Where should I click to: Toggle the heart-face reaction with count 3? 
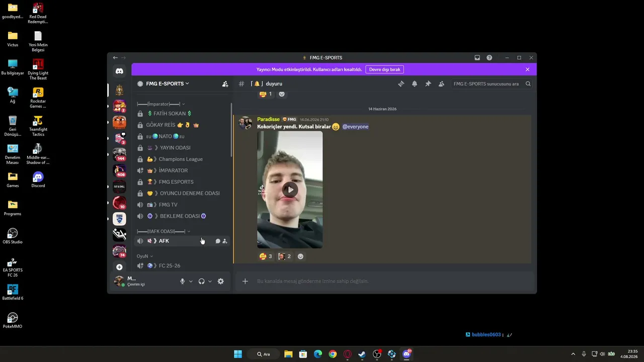[265, 256]
